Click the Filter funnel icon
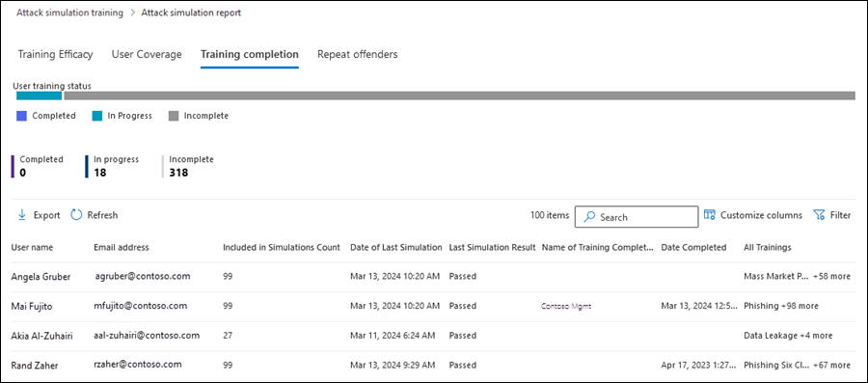The width and height of the screenshot is (868, 383). pos(819,215)
